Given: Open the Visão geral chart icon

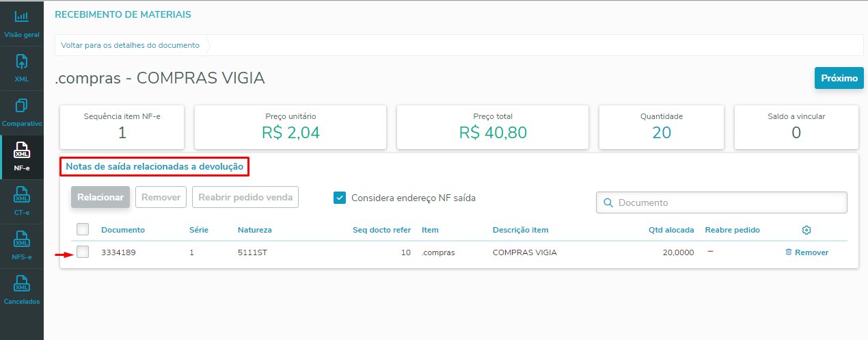Looking at the screenshot, I should pos(22,16).
